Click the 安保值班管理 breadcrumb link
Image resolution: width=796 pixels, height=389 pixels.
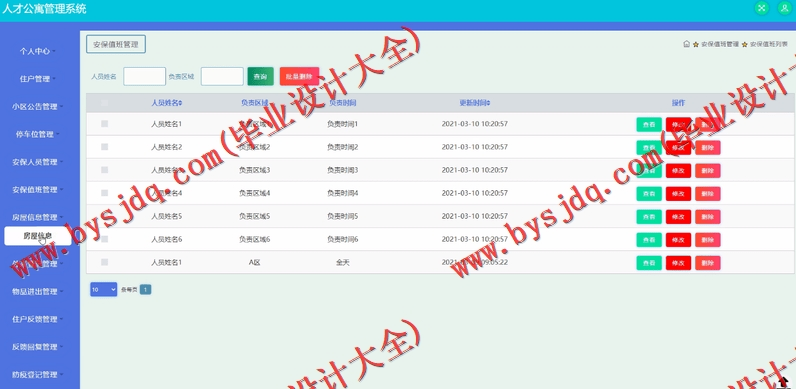[720, 44]
